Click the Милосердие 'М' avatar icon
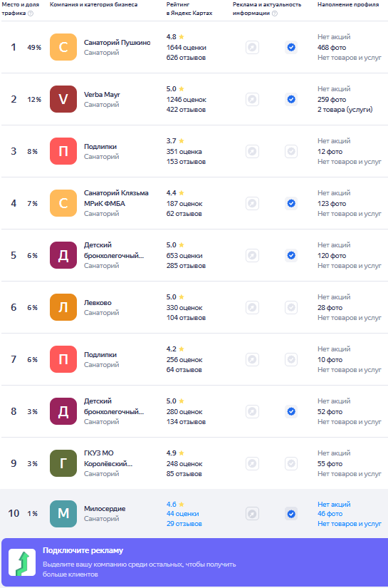 click(63, 514)
